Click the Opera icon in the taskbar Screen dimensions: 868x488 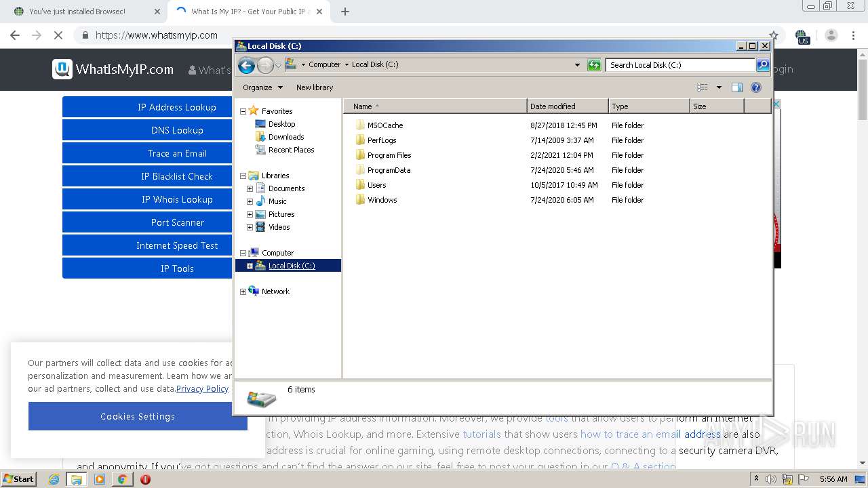click(x=145, y=479)
